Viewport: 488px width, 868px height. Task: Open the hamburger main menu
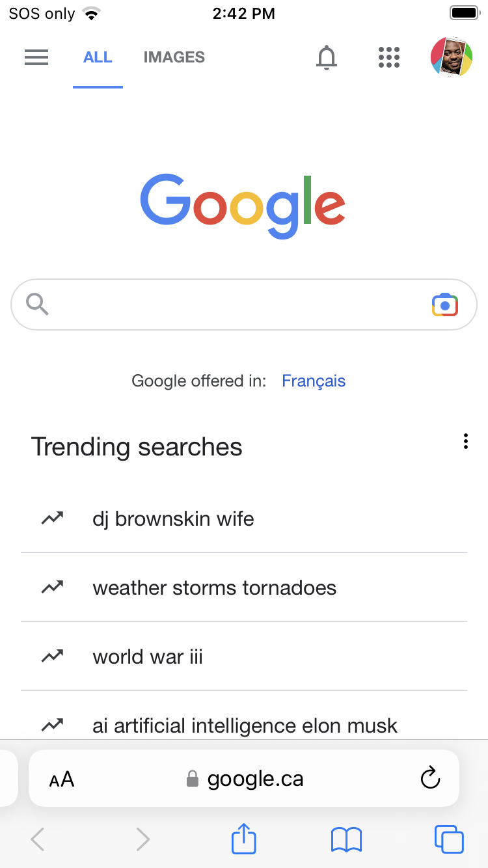[36, 57]
